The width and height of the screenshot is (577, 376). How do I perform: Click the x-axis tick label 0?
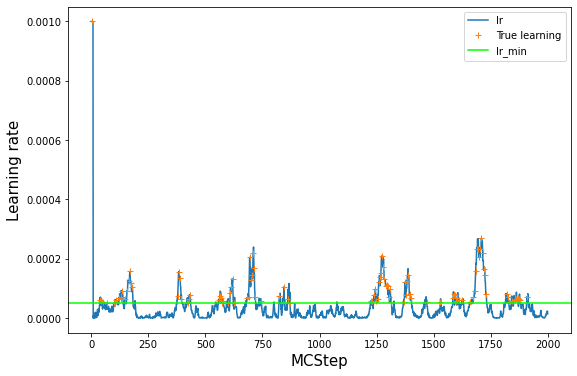(92, 344)
